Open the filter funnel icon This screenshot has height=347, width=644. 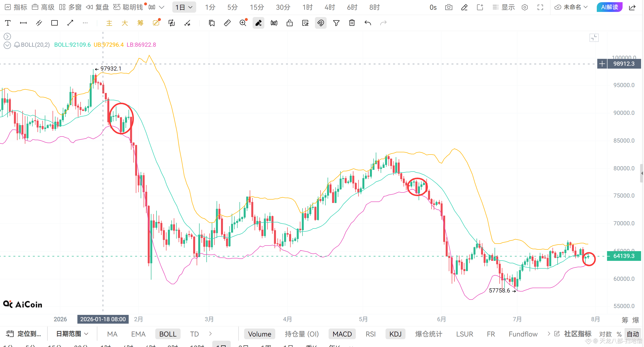pyautogui.click(x=337, y=23)
